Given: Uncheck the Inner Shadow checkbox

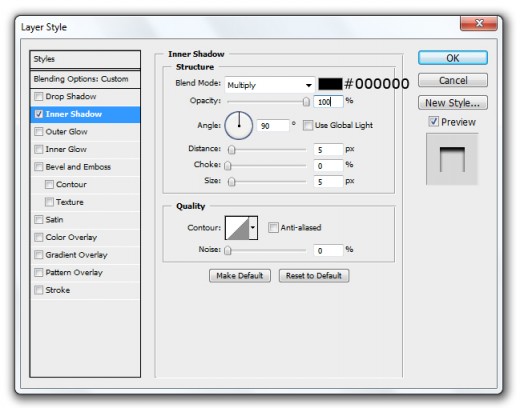Looking at the screenshot, I should click(39, 114).
